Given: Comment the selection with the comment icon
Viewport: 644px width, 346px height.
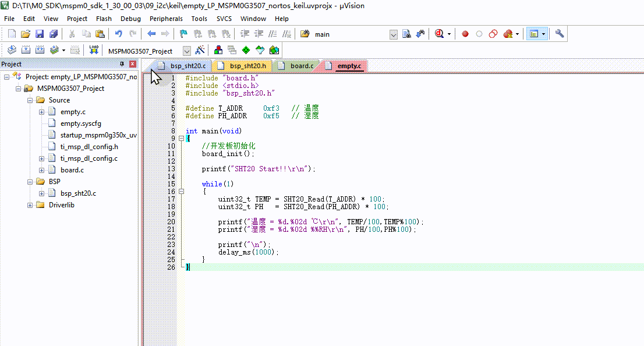Looking at the screenshot, I should [x=273, y=34].
